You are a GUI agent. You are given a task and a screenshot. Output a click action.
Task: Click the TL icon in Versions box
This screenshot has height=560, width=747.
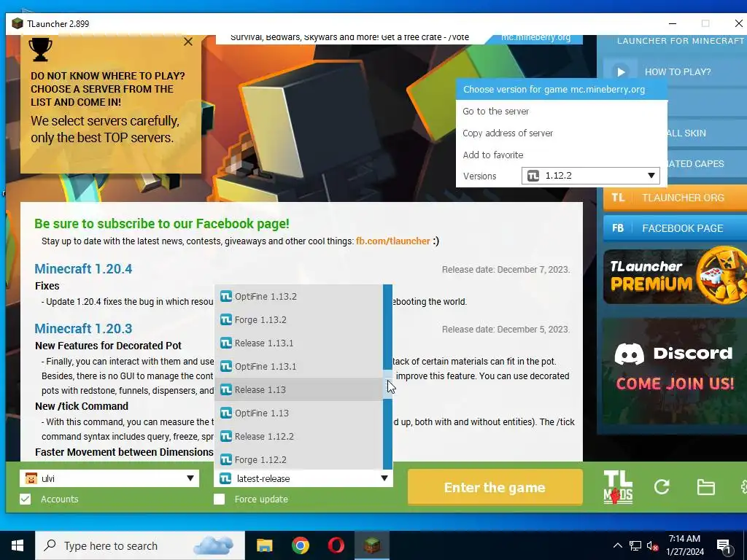[533, 176]
